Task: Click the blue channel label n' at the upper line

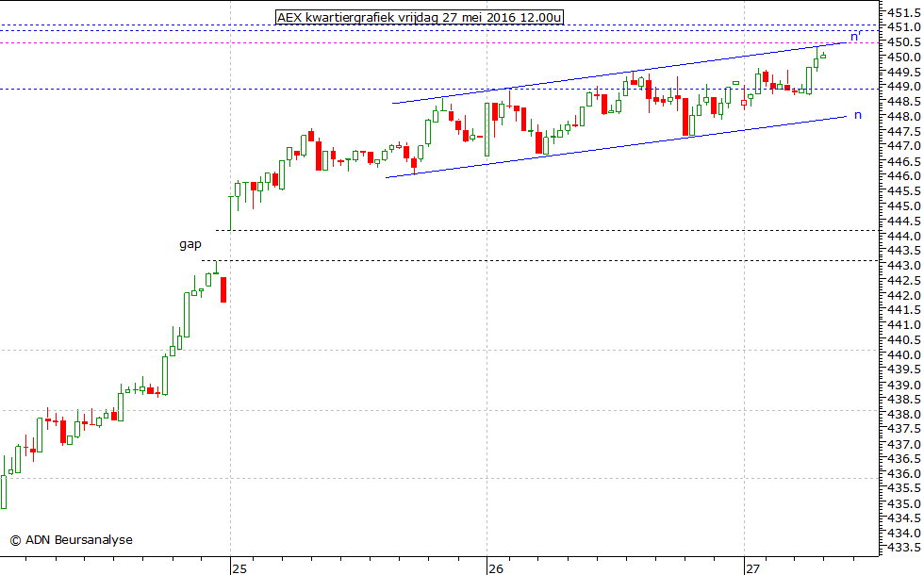Action: 856,37
